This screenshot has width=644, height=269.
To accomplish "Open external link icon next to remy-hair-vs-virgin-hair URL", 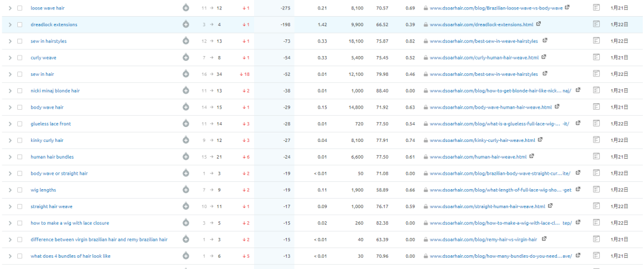I will coord(544,239).
